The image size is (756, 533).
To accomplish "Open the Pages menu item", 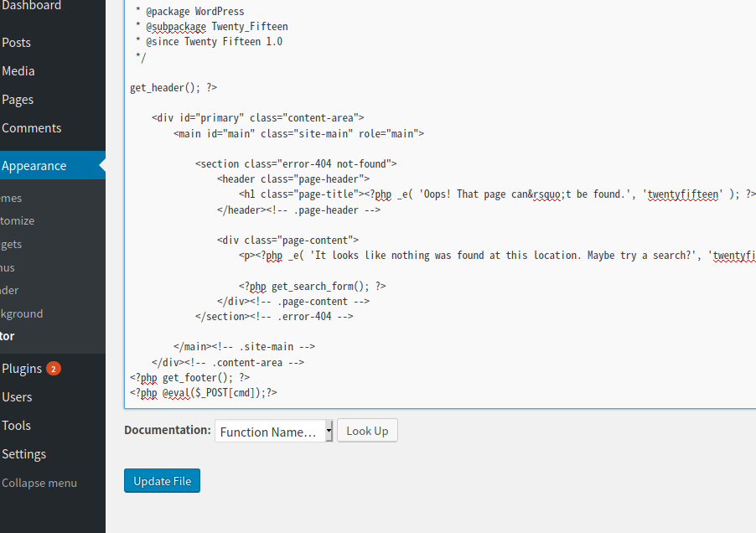I will tap(18, 99).
